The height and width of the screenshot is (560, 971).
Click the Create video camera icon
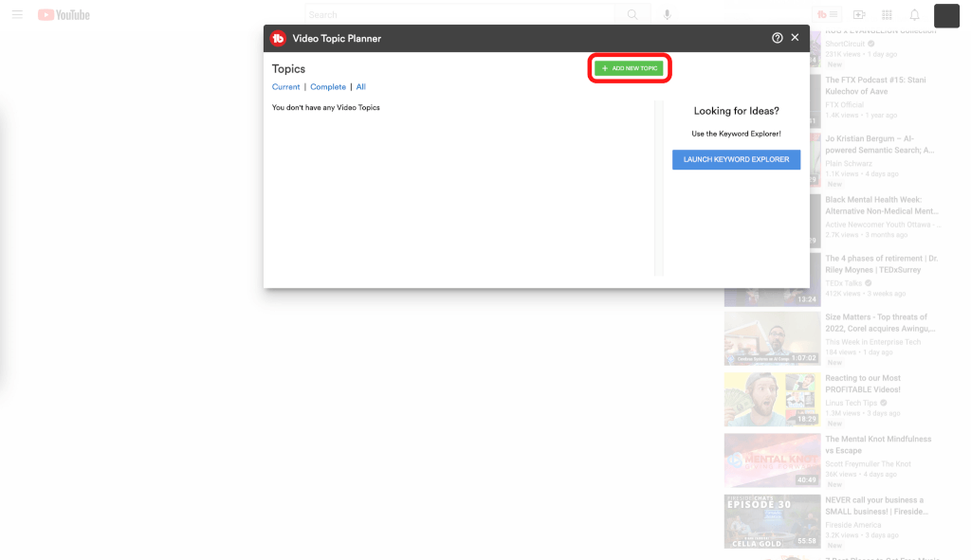pyautogui.click(x=859, y=15)
